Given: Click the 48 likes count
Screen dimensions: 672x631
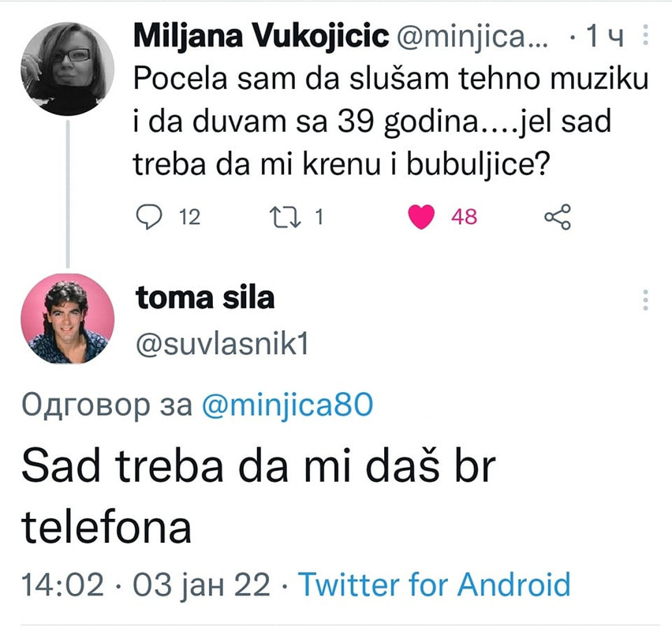Looking at the screenshot, I should click(464, 217).
